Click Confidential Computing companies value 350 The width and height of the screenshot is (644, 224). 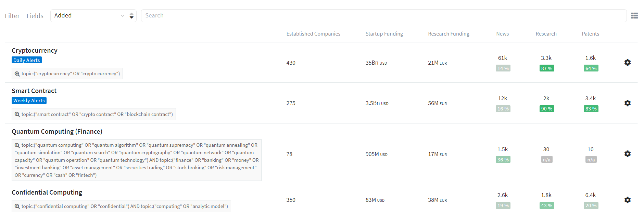291,200
